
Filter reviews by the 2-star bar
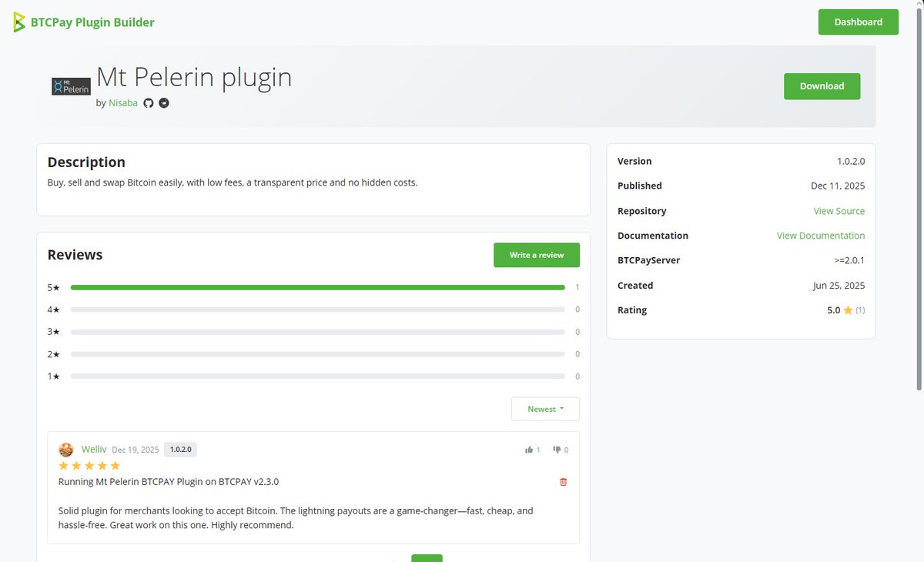(317, 354)
